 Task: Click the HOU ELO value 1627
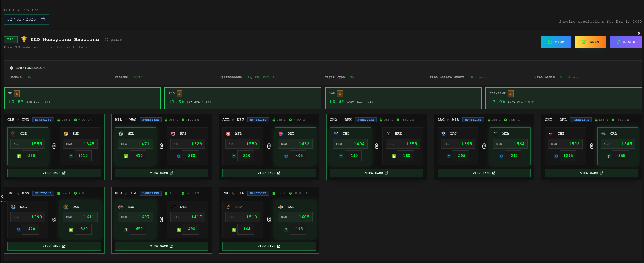[x=144, y=217]
